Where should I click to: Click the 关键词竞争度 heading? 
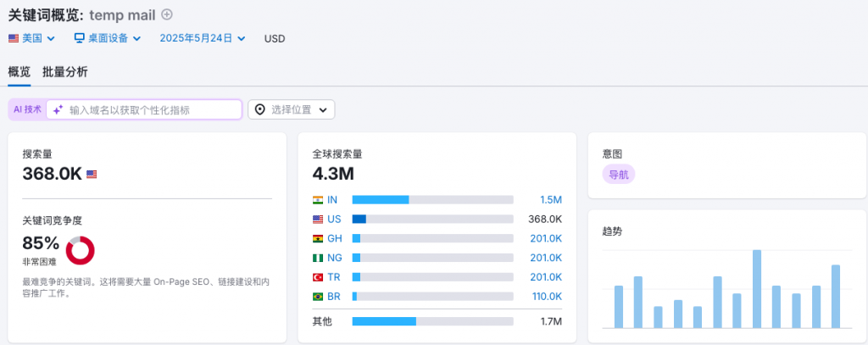pyautogui.click(x=52, y=220)
